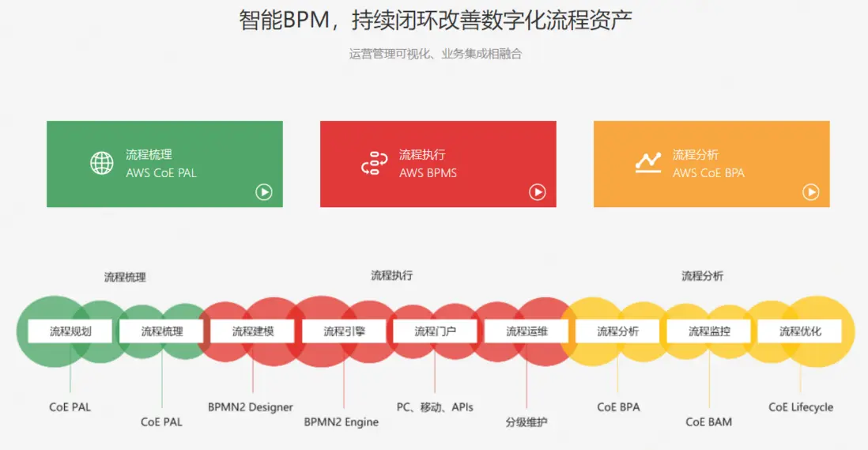The height and width of the screenshot is (450, 868).
Task: Click play arrow on AWS CoE PAL card
Action: [263, 192]
